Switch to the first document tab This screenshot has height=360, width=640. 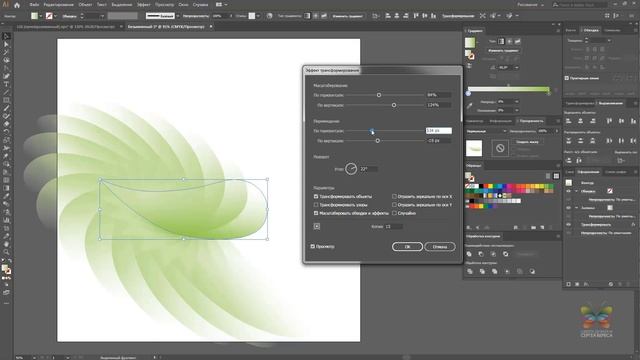[67, 27]
